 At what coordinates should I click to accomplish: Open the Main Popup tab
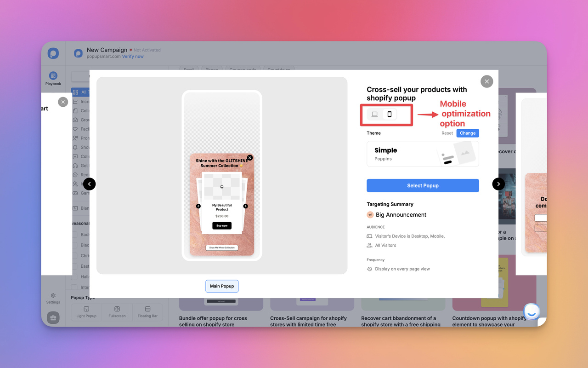click(222, 286)
